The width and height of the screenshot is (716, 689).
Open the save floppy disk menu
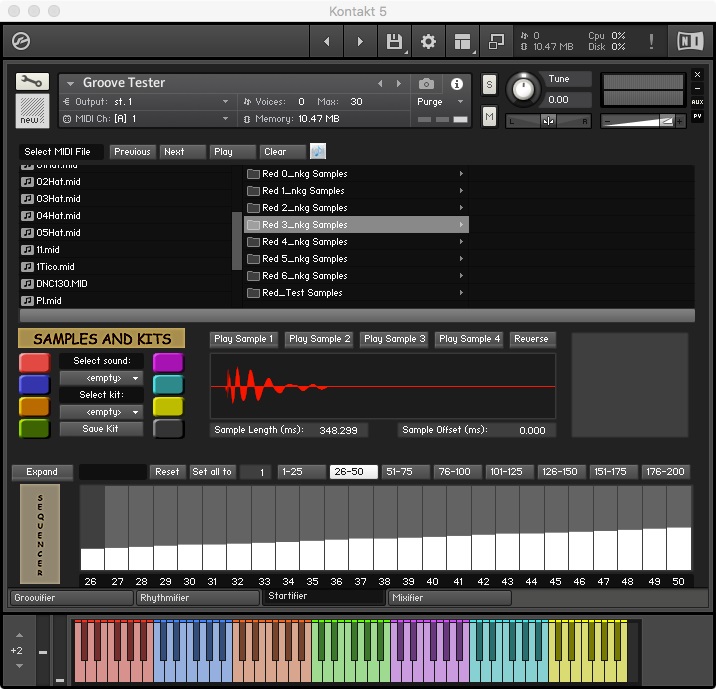394,42
